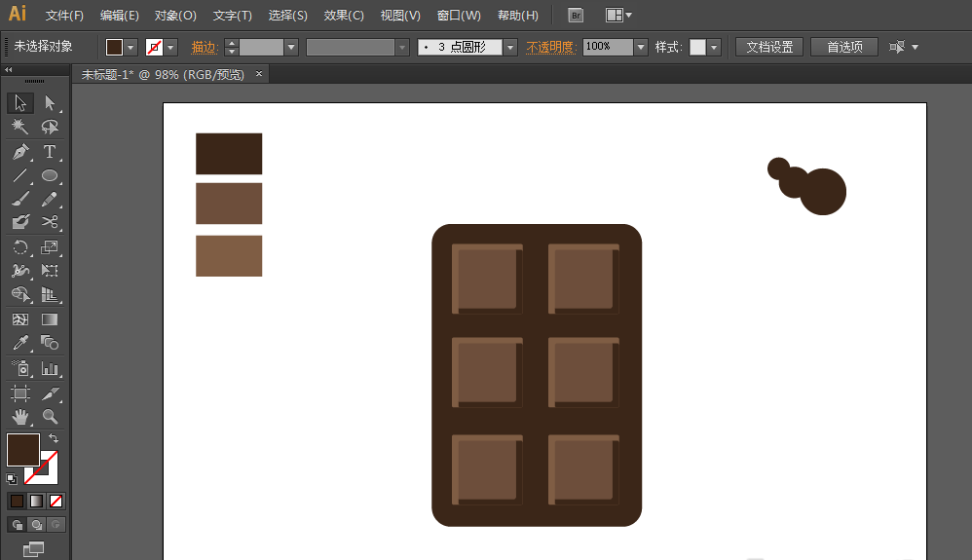This screenshot has width=972, height=560.
Task: Close the 未标题-1 document tab
Action: tap(259, 74)
